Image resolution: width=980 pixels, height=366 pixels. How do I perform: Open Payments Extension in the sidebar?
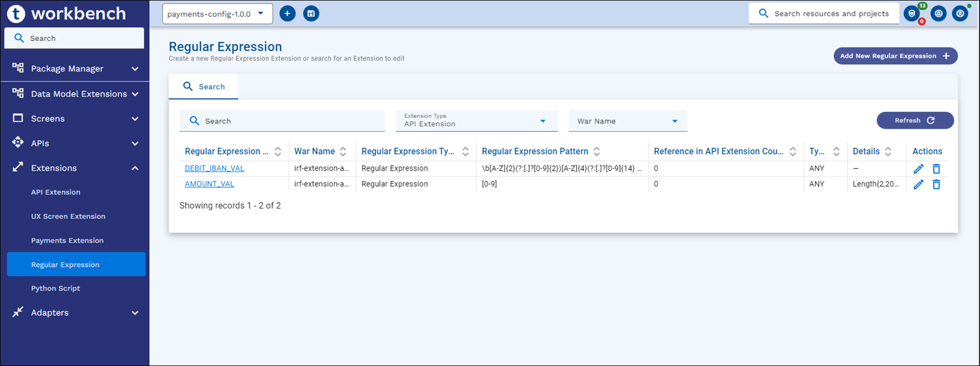(67, 240)
